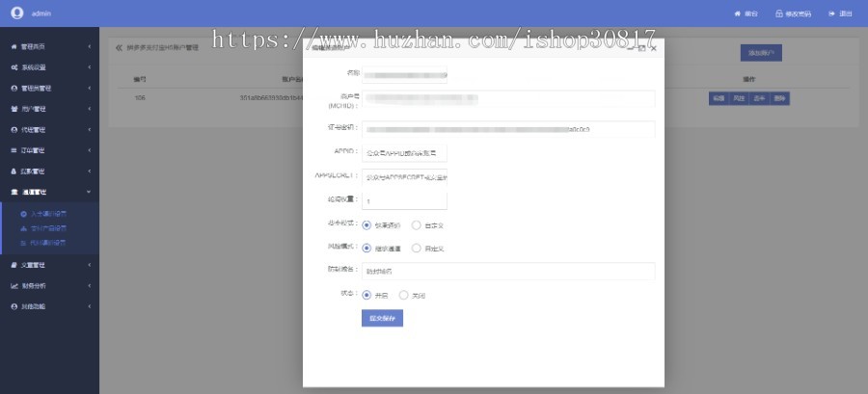Select 自定义 radio for 风控模式
Viewport: 868px width, 394px height.
(x=417, y=249)
